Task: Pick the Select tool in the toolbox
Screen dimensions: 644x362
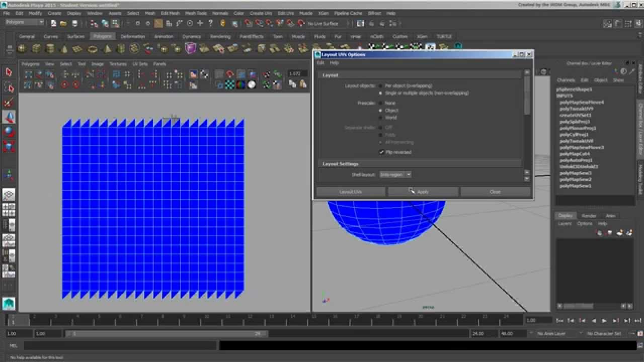Action: point(9,73)
